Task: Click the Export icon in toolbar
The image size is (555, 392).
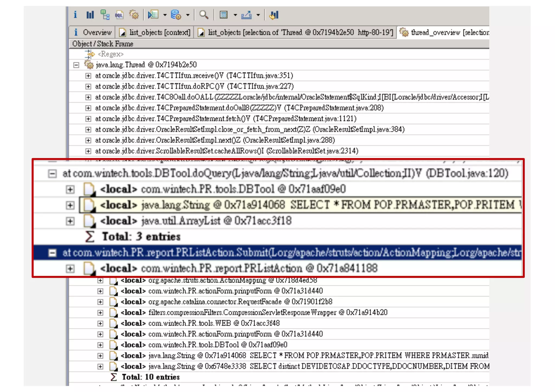Action: 247,15
